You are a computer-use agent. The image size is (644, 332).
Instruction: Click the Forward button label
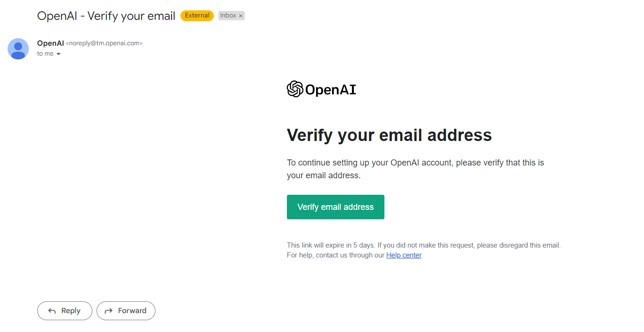pyautogui.click(x=132, y=311)
